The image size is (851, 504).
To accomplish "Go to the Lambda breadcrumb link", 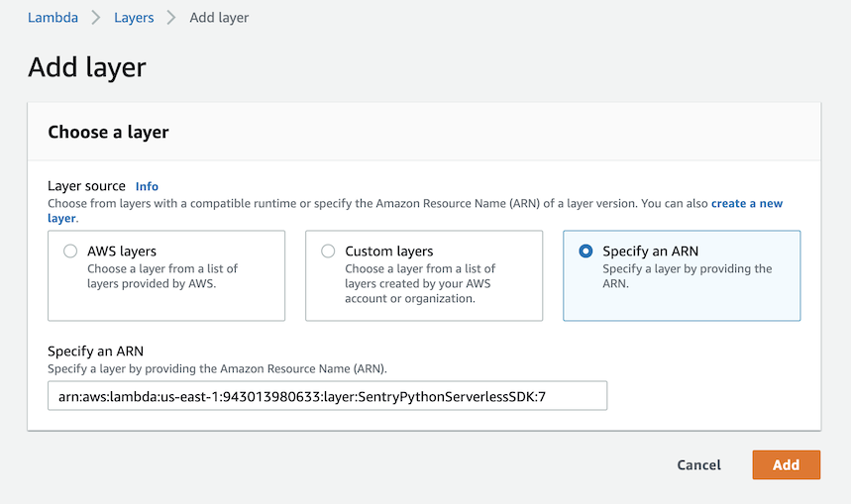I will 53,18.
